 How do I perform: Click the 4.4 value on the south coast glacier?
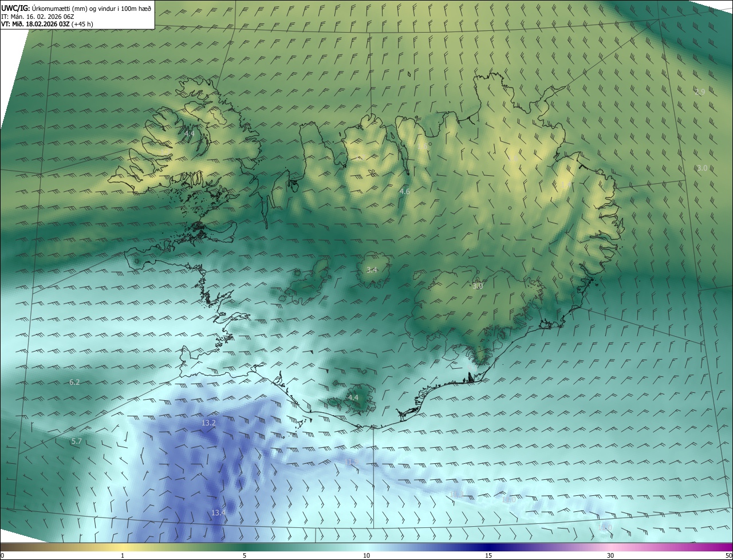[x=353, y=397]
